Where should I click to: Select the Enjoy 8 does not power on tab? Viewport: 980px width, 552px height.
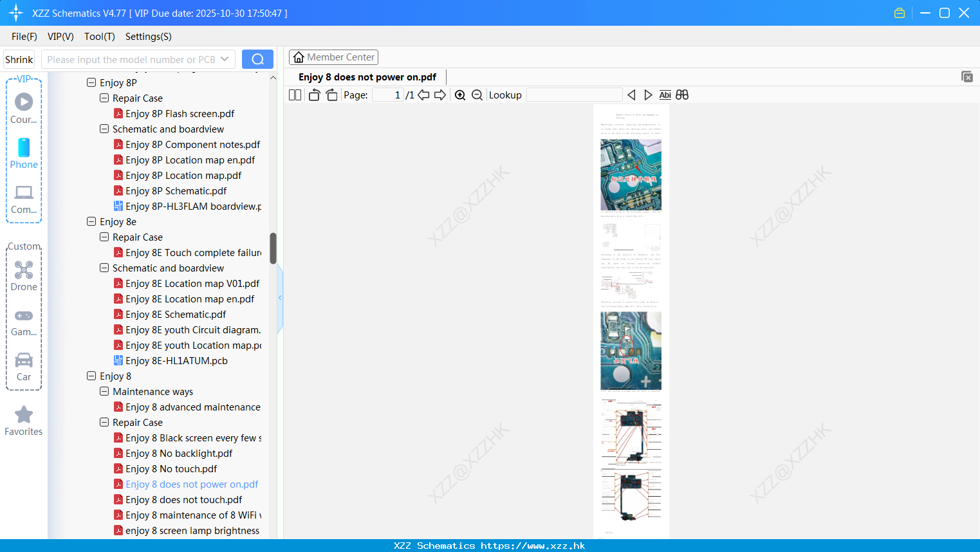pyautogui.click(x=367, y=77)
